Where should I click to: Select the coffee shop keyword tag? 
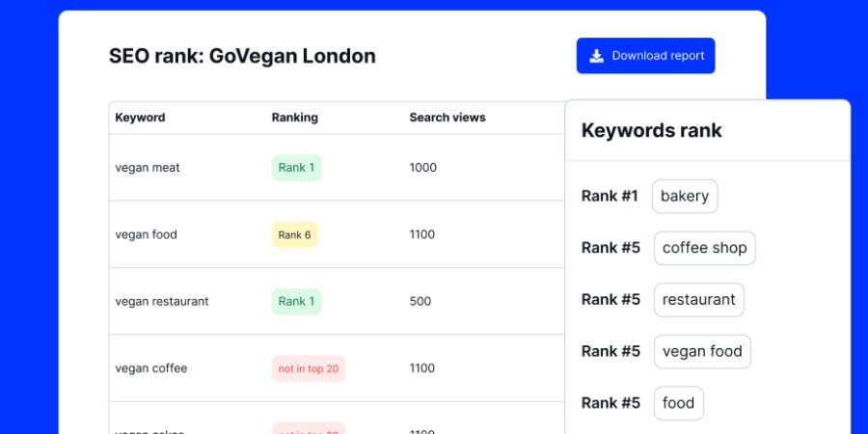click(704, 248)
